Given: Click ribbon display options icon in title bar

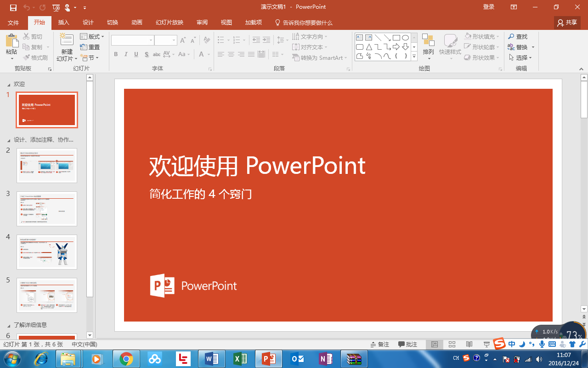Looking at the screenshot, I should click(514, 7).
